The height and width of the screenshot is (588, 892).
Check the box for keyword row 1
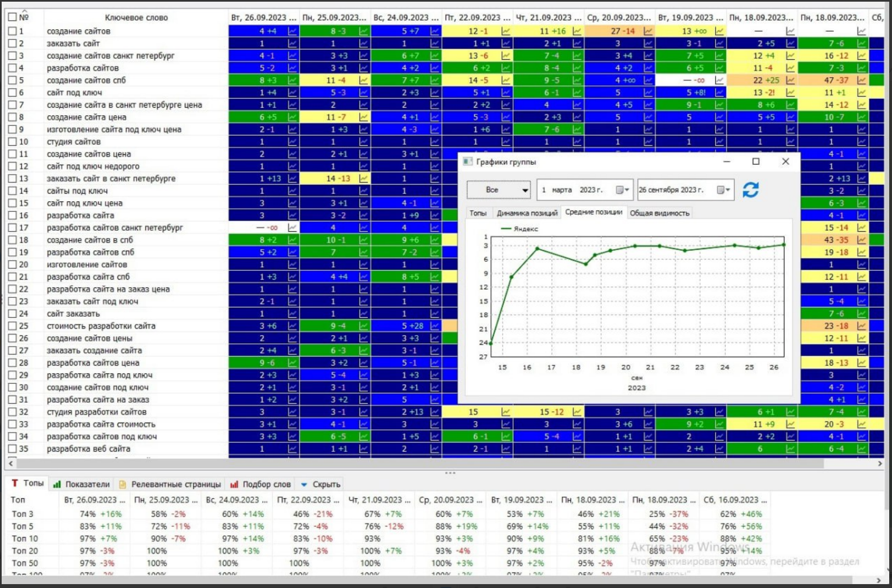(x=12, y=31)
